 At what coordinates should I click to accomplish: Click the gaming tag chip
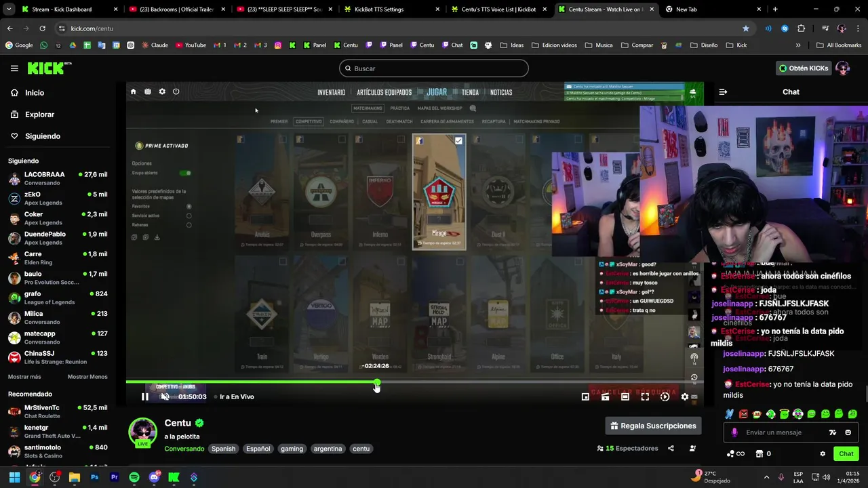pos(292,449)
